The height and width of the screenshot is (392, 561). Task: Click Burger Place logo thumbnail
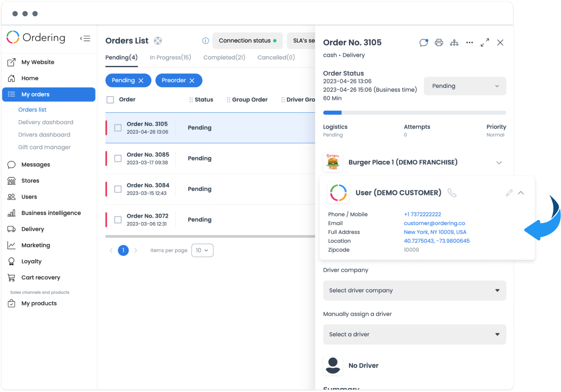point(333,162)
